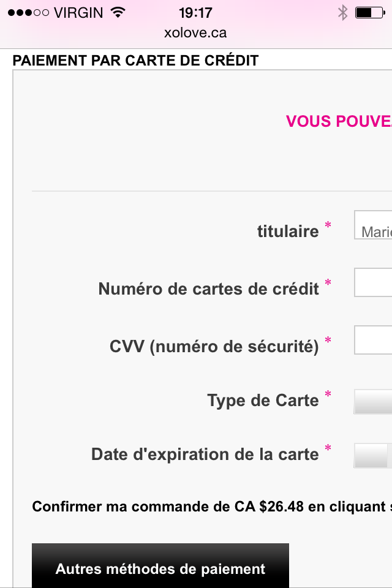Focus the titulaire name input field
The height and width of the screenshot is (588, 392).
click(373, 225)
